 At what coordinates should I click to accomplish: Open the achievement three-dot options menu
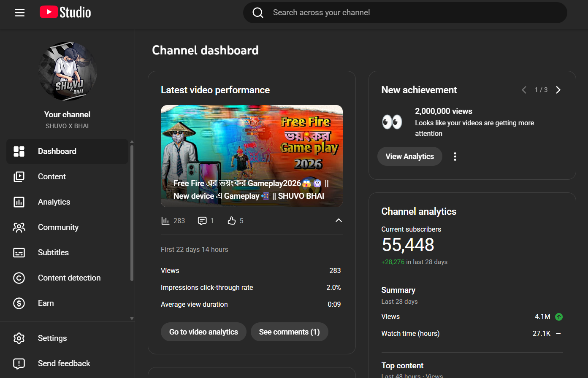(x=455, y=157)
